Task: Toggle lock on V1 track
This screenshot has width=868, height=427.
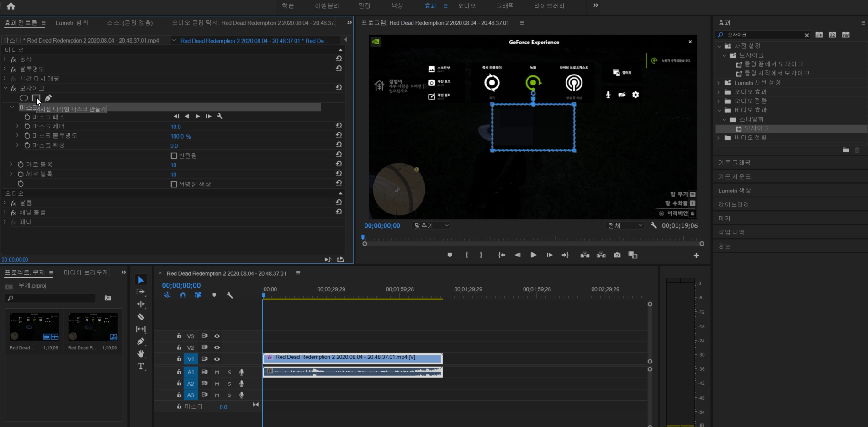Action: (x=179, y=359)
